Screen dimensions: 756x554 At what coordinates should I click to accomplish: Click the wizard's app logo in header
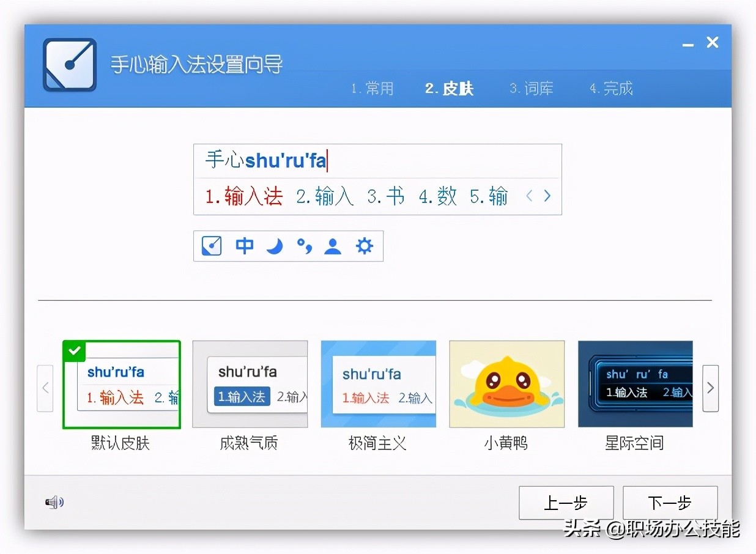[70, 65]
